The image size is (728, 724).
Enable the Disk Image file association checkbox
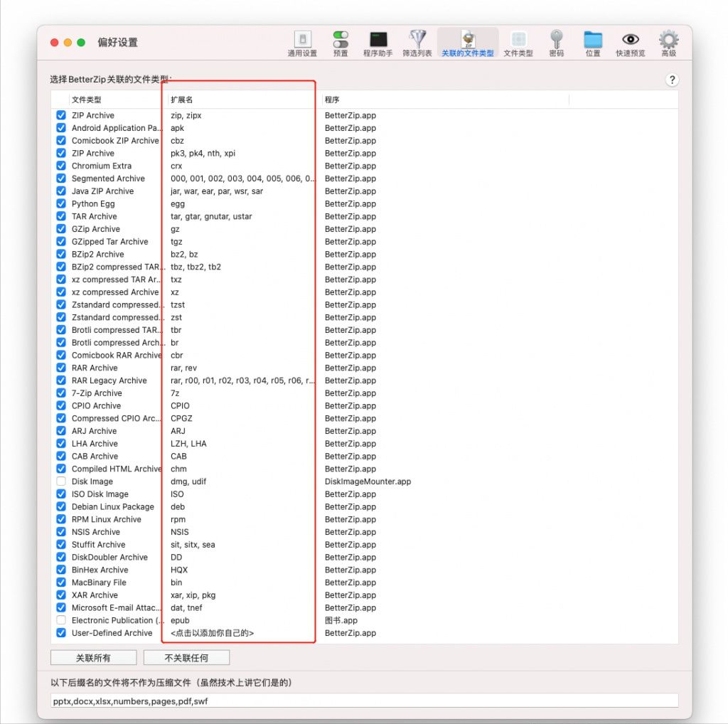coord(61,481)
